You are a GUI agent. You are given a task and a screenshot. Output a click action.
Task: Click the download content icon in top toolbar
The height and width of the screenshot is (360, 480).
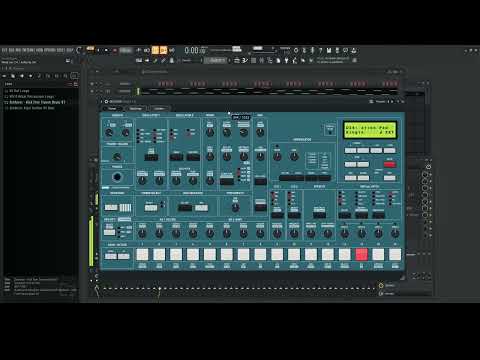click(x=354, y=50)
